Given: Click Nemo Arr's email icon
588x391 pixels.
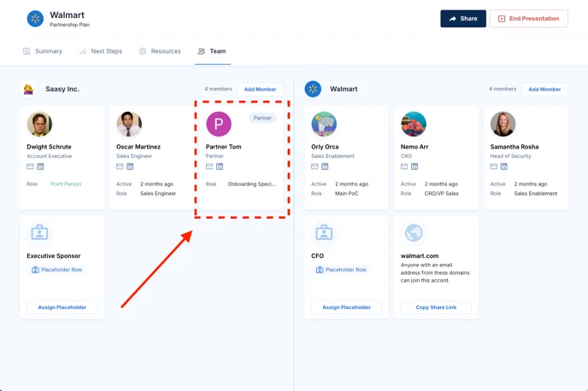Looking at the screenshot, I should pos(404,166).
